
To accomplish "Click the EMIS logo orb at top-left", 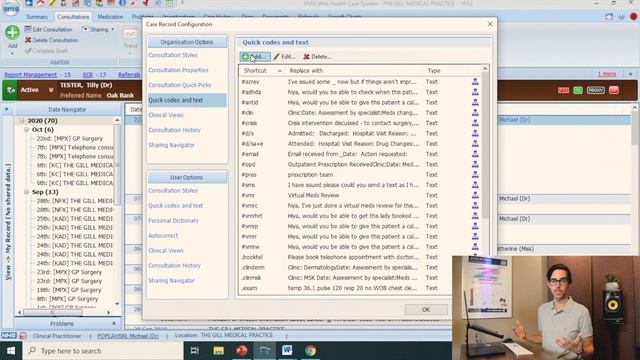I will (10, 7).
